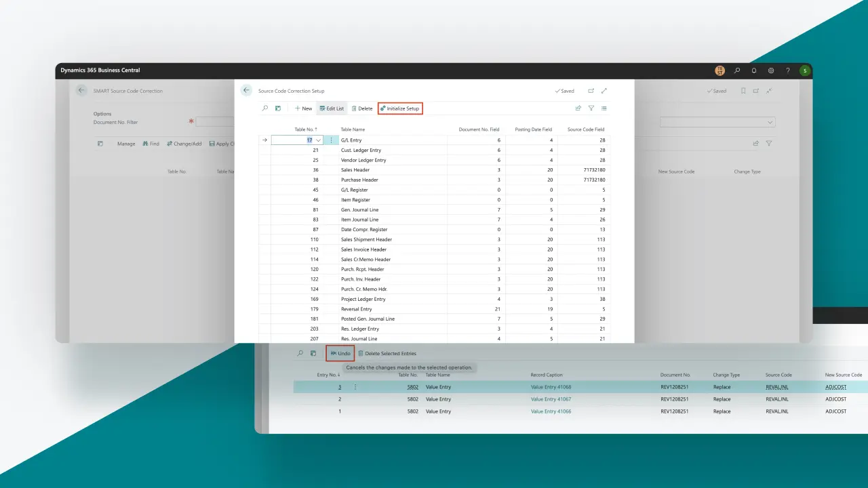Open Setup page in new window
Viewport: 868px width, 488px height.
pyautogui.click(x=591, y=91)
